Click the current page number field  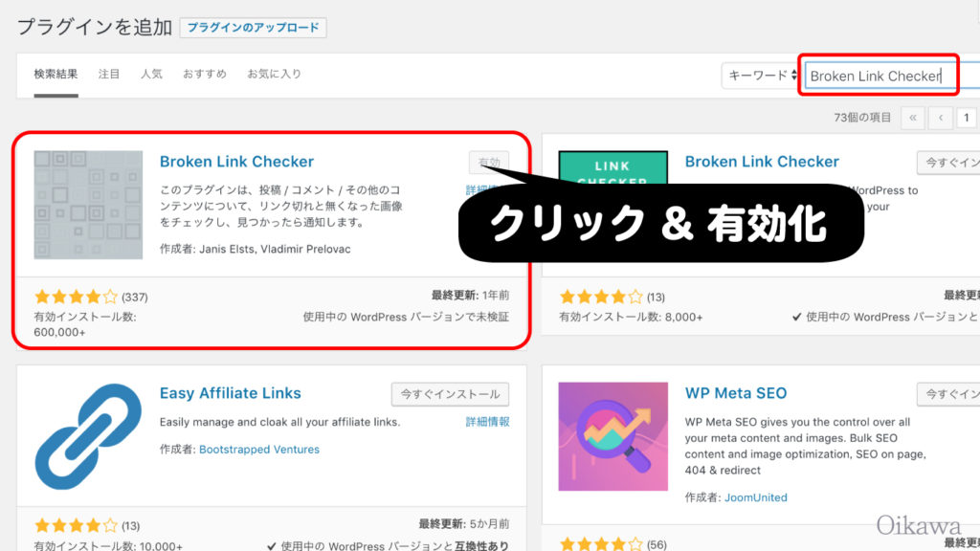click(x=967, y=118)
